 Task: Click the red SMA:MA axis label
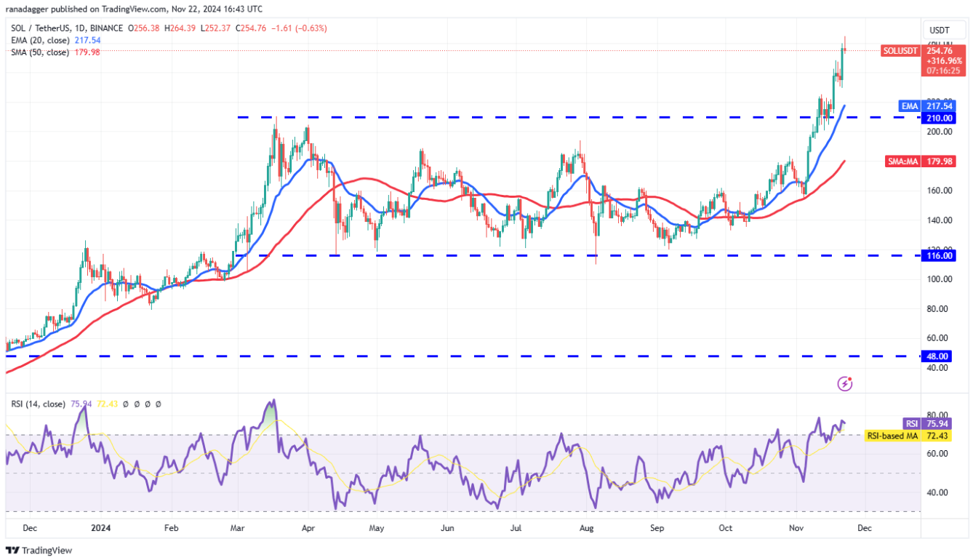tap(902, 161)
